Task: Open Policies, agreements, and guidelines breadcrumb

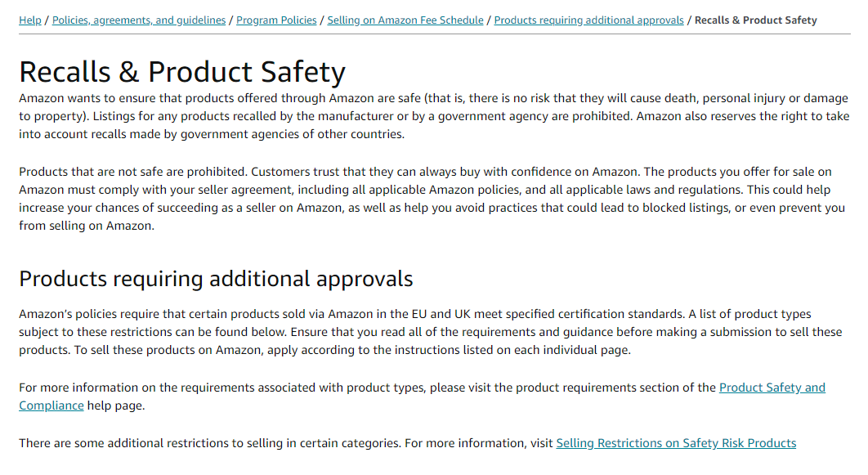Action: click(139, 20)
